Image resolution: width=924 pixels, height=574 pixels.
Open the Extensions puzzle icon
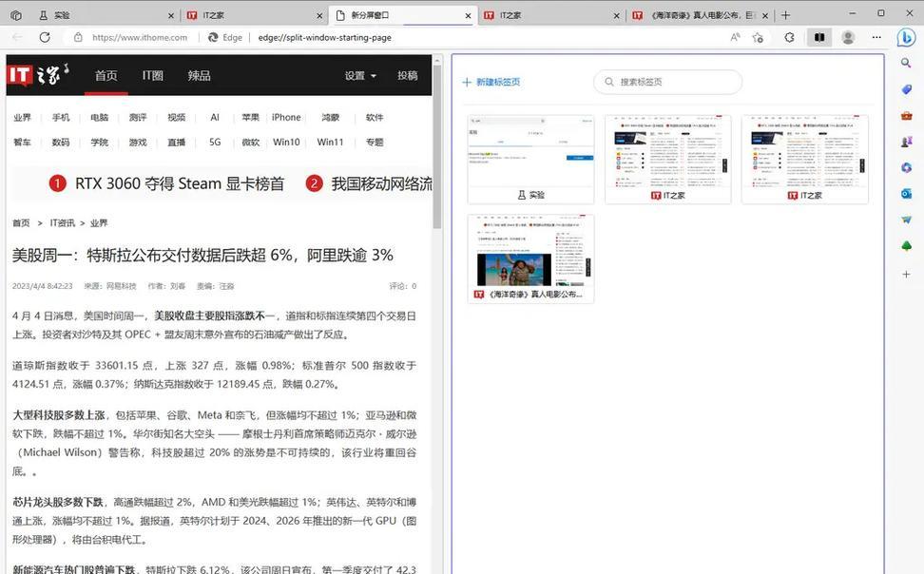(x=789, y=37)
